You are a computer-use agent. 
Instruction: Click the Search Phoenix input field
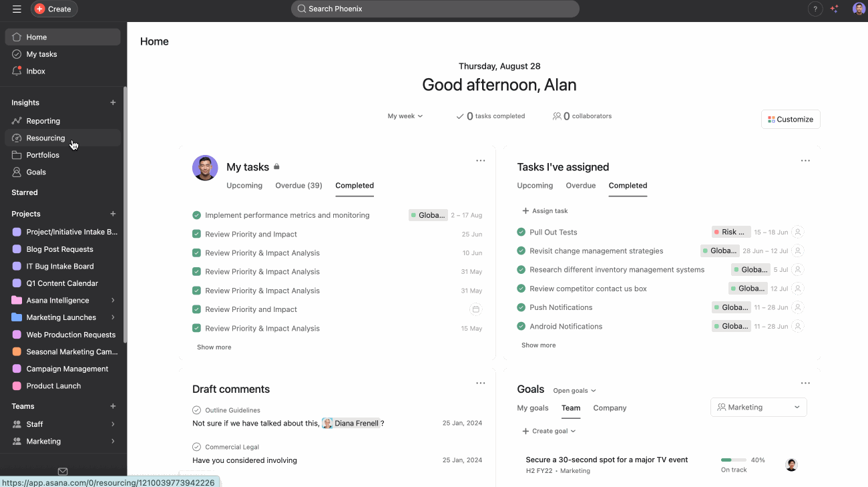coord(434,9)
